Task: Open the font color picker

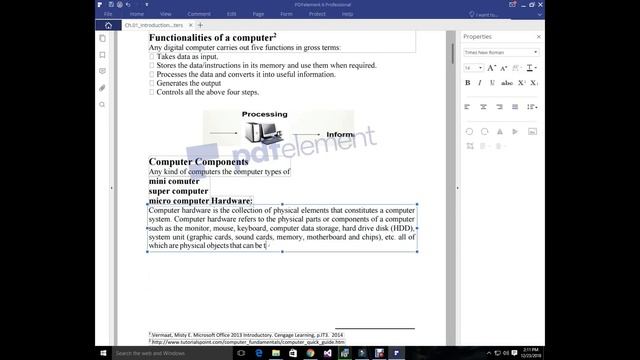Action: [531, 68]
